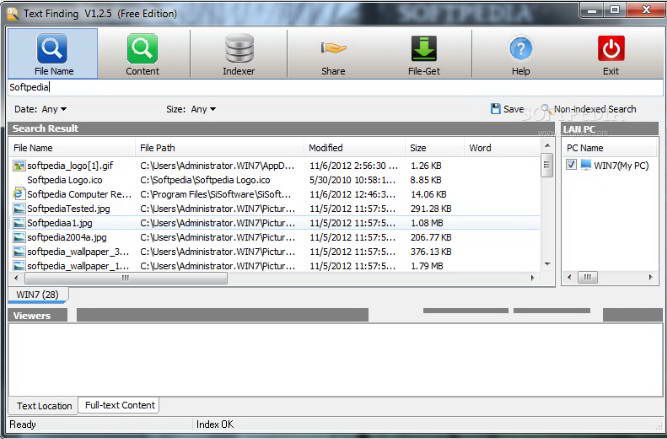Image resolution: width=667 pixels, height=439 pixels.
Task: Switch to the Text Location tab
Action: click(x=44, y=406)
